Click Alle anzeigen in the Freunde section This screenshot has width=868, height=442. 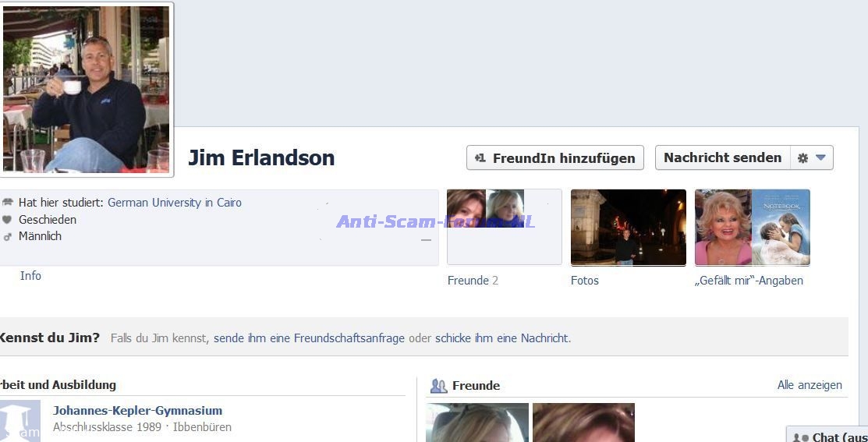click(809, 385)
